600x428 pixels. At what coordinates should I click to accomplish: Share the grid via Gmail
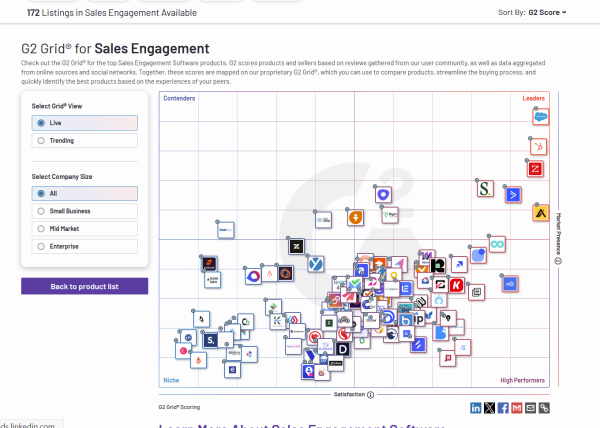517,408
